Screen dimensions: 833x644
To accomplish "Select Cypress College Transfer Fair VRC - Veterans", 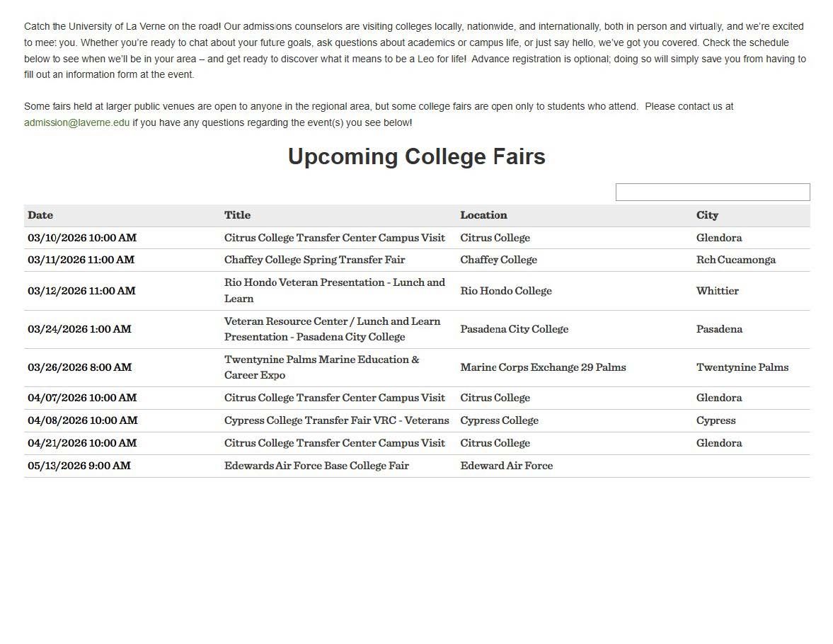I will click(x=336, y=420).
